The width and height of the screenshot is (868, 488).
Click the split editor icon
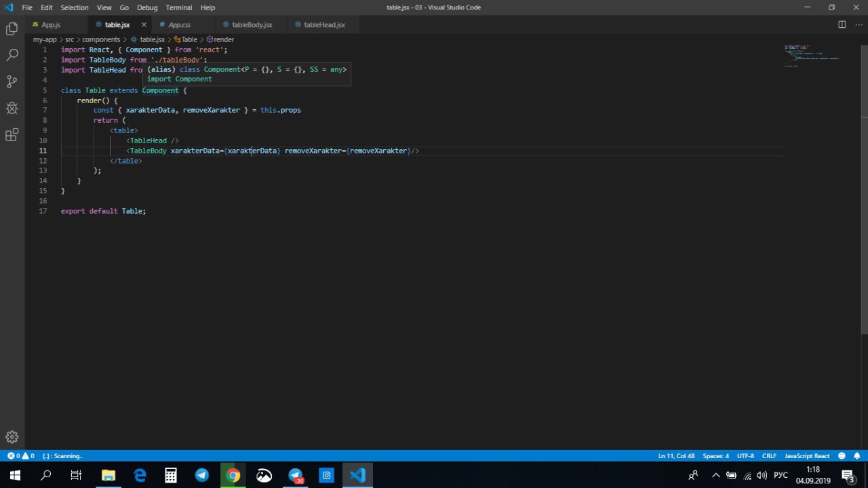click(x=842, y=24)
